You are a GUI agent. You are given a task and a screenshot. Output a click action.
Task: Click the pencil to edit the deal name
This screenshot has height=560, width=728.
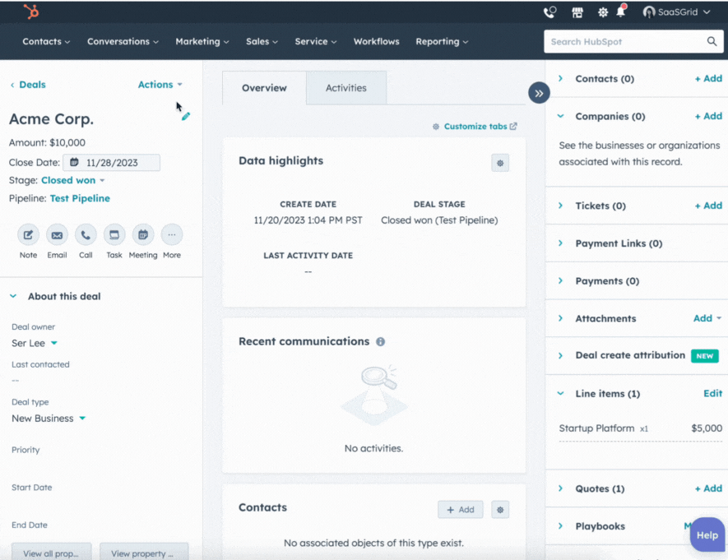[186, 116]
